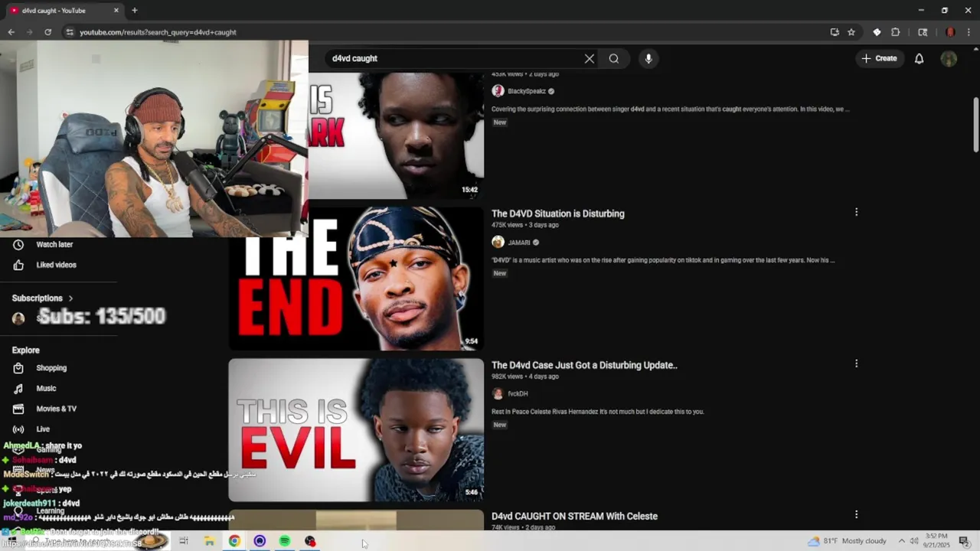Click the Create button
The height and width of the screenshot is (551, 980).
[879, 58]
